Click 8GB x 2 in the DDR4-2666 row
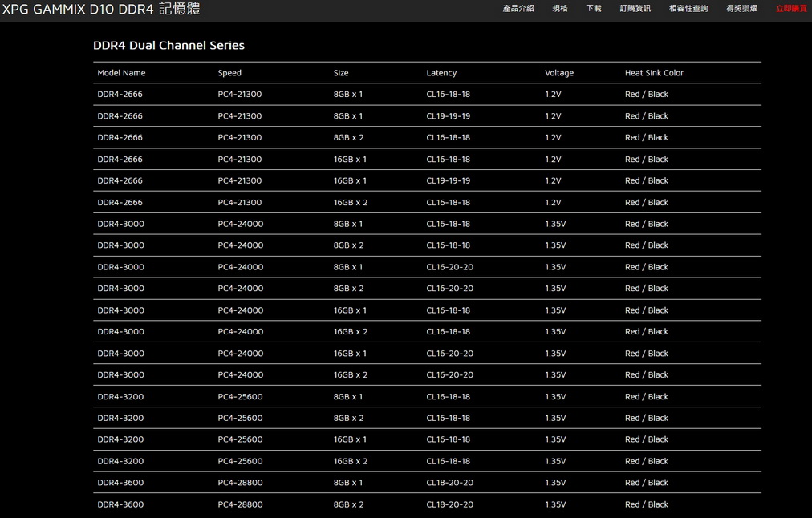812x518 pixels. coord(348,138)
